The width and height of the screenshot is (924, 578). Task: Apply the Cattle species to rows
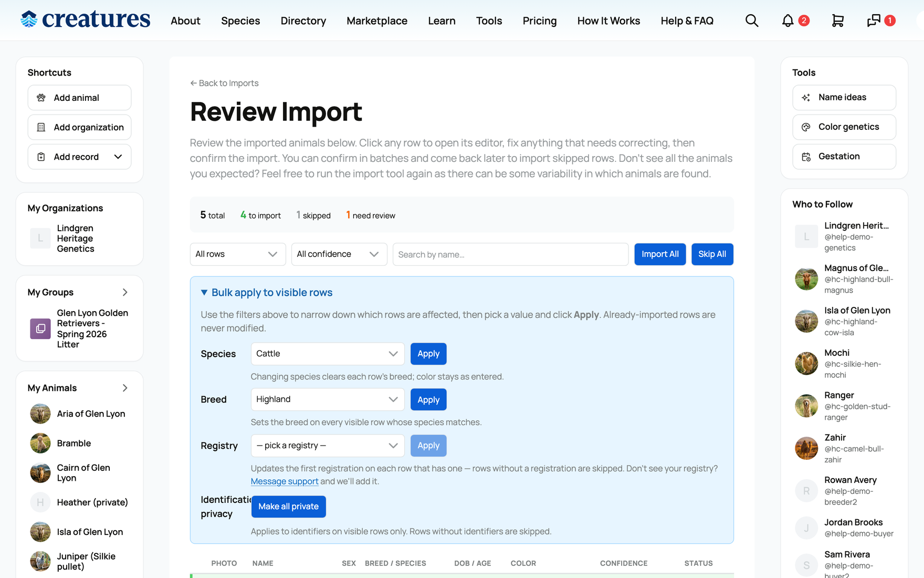click(428, 354)
